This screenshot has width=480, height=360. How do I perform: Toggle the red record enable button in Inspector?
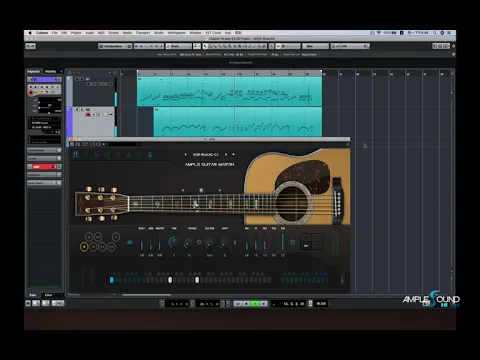[x=31, y=93]
